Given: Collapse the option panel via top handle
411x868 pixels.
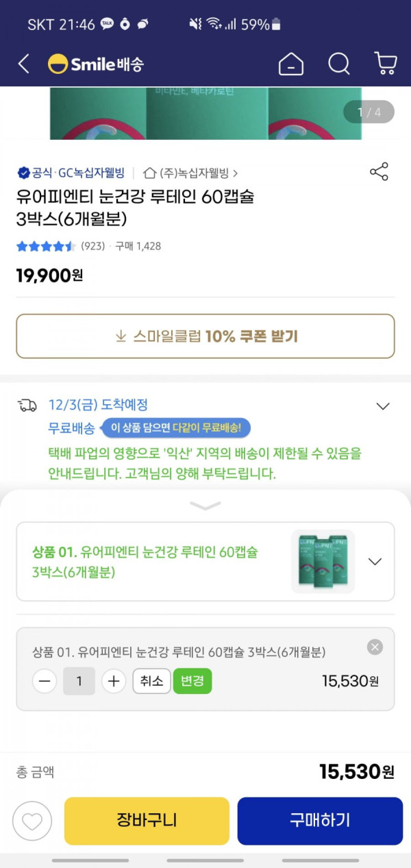Looking at the screenshot, I should (x=206, y=506).
